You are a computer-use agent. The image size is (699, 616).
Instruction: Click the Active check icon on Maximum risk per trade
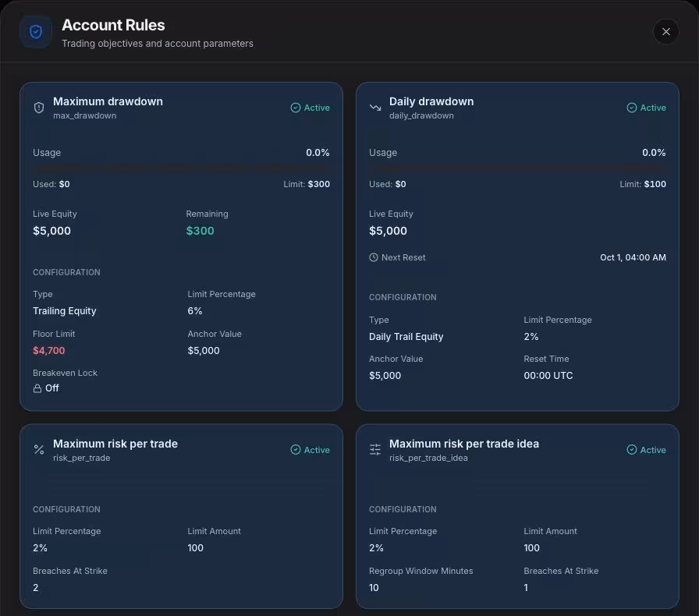(x=295, y=450)
